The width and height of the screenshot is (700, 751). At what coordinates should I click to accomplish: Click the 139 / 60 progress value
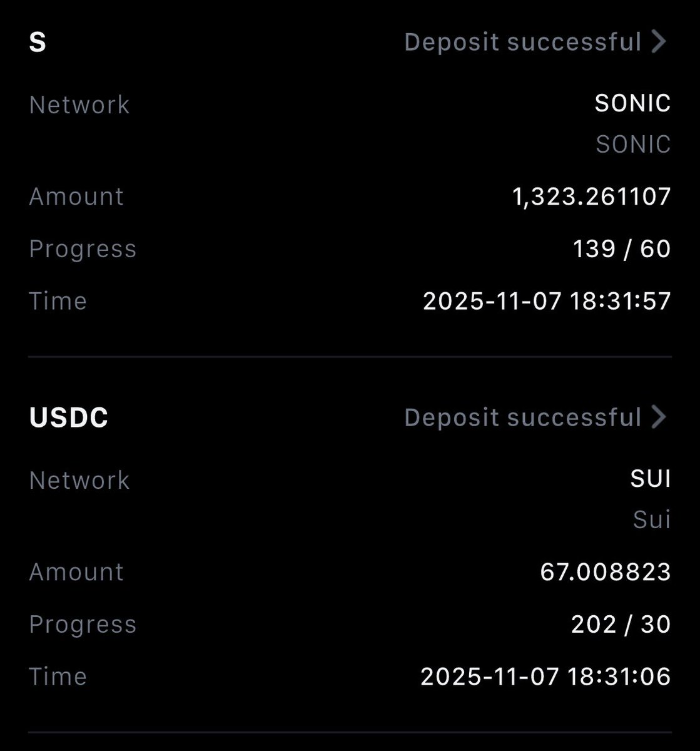coord(622,249)
